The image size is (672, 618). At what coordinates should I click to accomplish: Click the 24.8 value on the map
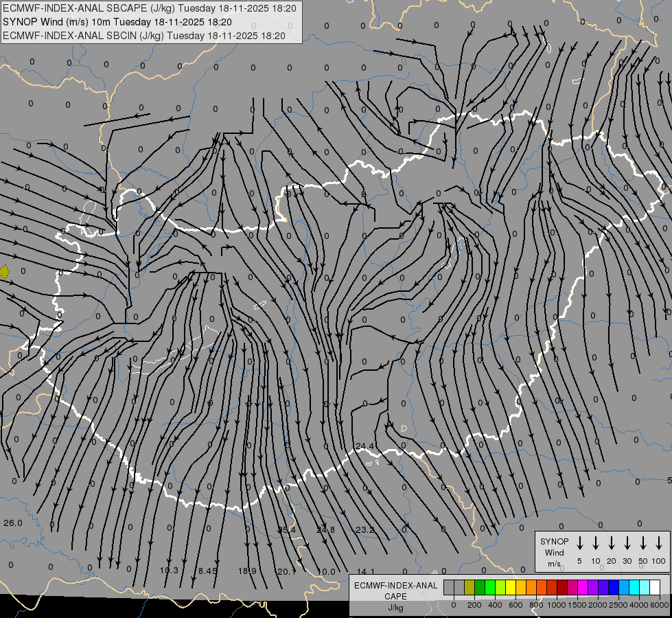[x=326, y=529]
